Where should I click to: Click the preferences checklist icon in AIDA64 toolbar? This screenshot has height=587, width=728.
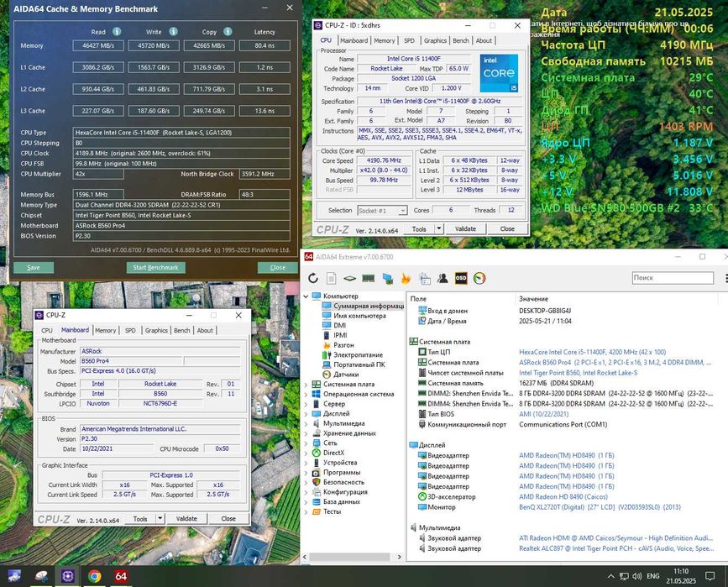[x=424, y=278]
